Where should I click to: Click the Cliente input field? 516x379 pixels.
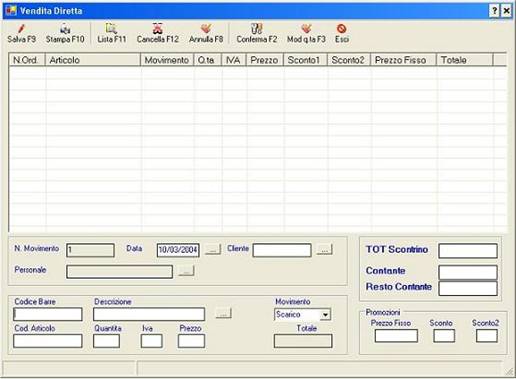(282, 250)
